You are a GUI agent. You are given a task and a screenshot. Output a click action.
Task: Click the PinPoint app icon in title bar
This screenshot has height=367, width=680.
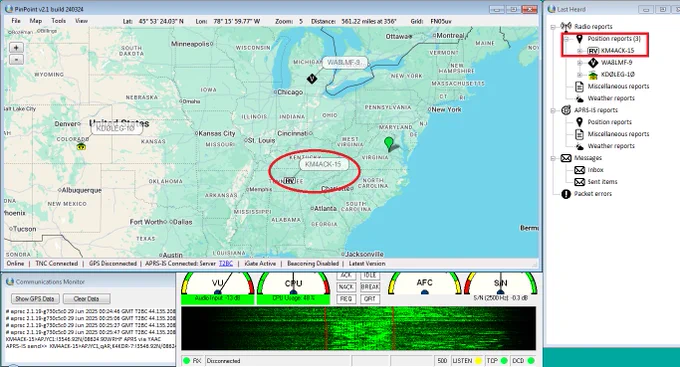tap(10, 9)
